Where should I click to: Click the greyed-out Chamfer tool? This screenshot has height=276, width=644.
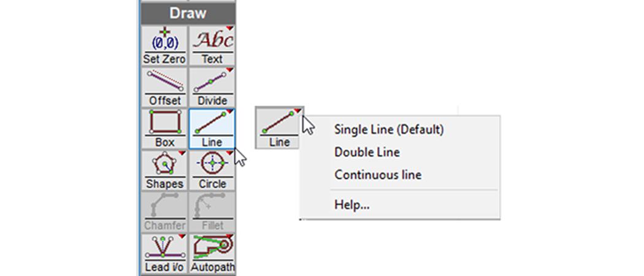164,212
